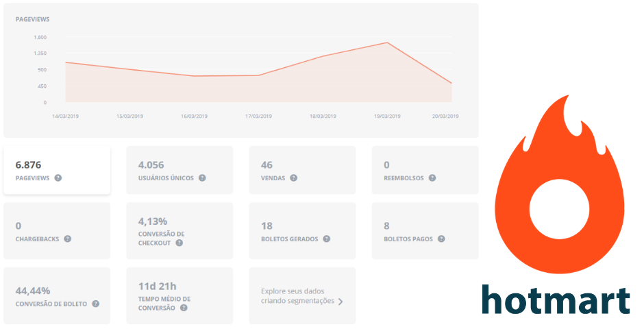Click the chart peak at 19/03/2019
Image resolution: width=644 pixels, height=329 pixels.
pos(388,42)
